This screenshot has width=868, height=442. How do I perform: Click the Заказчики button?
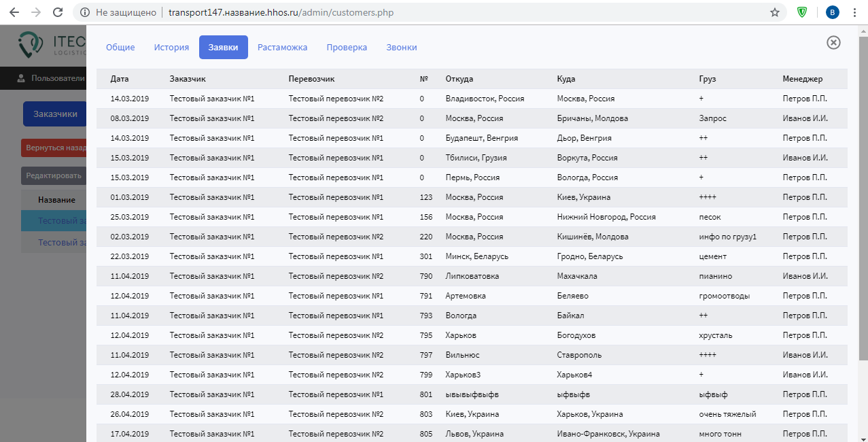coord(55,114)
